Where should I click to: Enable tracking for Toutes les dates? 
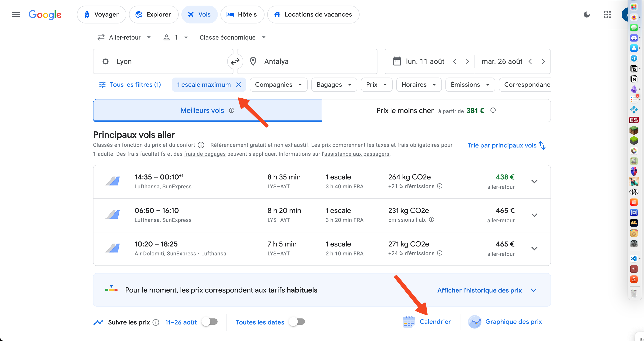(x=297, y=322)
